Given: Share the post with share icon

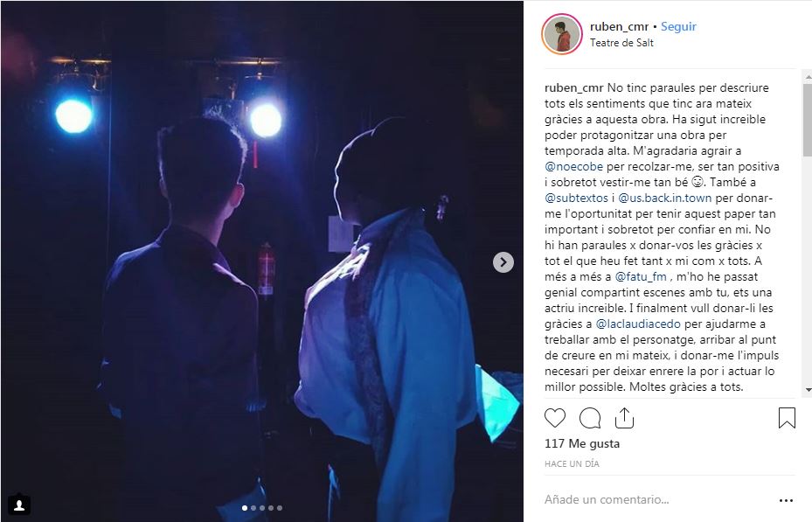Looking at the screenshot, I should pyautogui.click(x=625, y=418).
